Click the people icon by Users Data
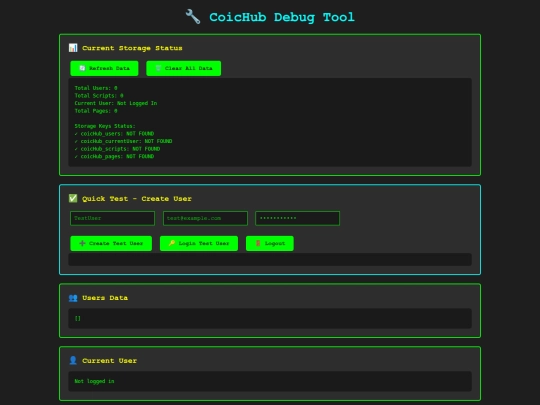Viewport: 540px width, 405px height. click(73, 298)
